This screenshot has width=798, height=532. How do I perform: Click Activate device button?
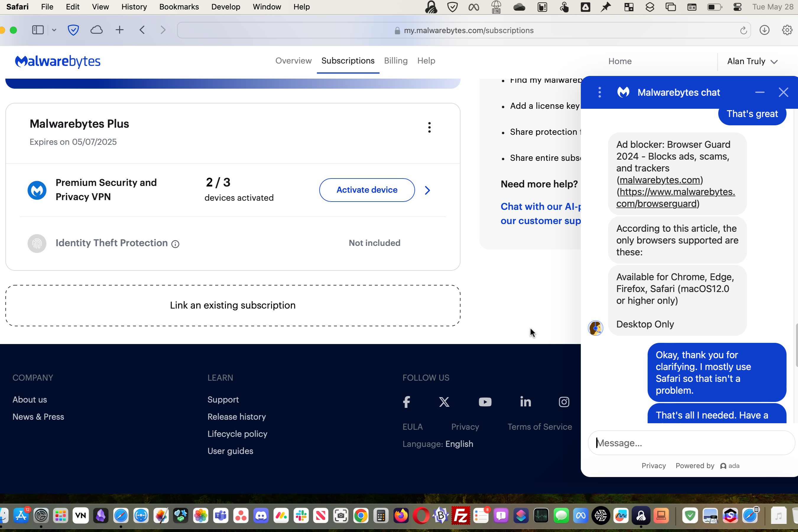[x=366, y=189]
